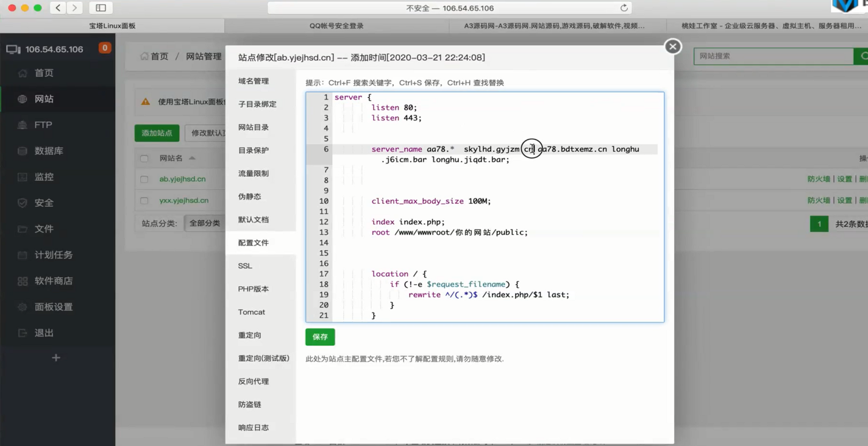Click 'client_max_body_size 100M;' line
Screen dimensions: 868x446
431,201
